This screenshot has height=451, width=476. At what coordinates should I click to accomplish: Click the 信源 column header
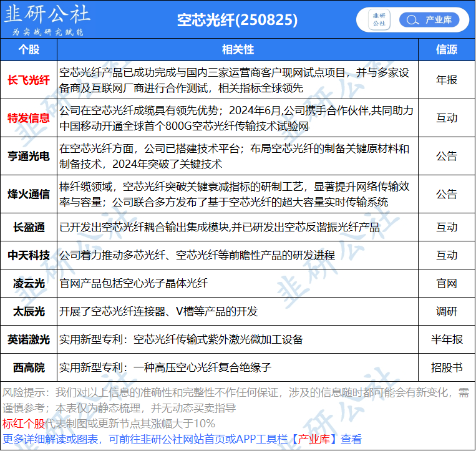click(x=446, y=49)
